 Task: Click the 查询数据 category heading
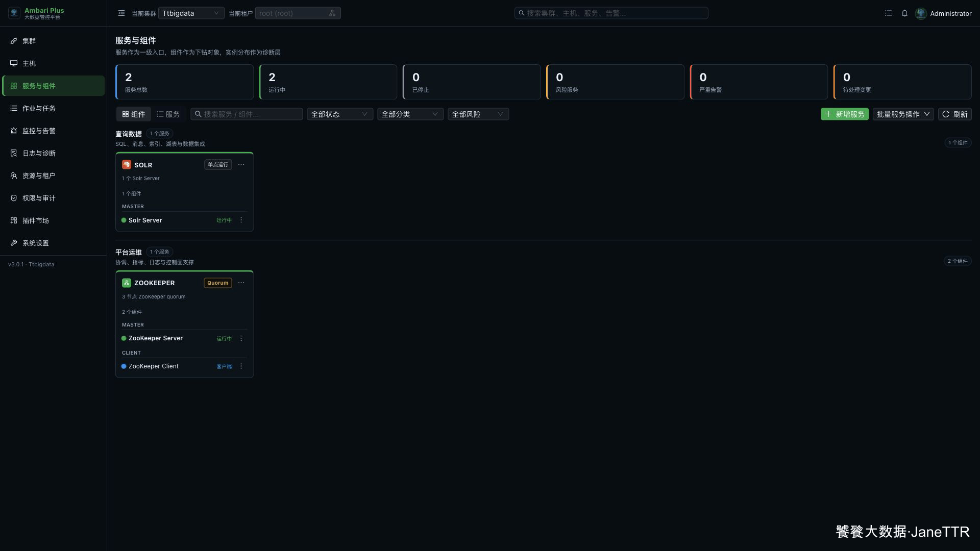click(129, 134)
